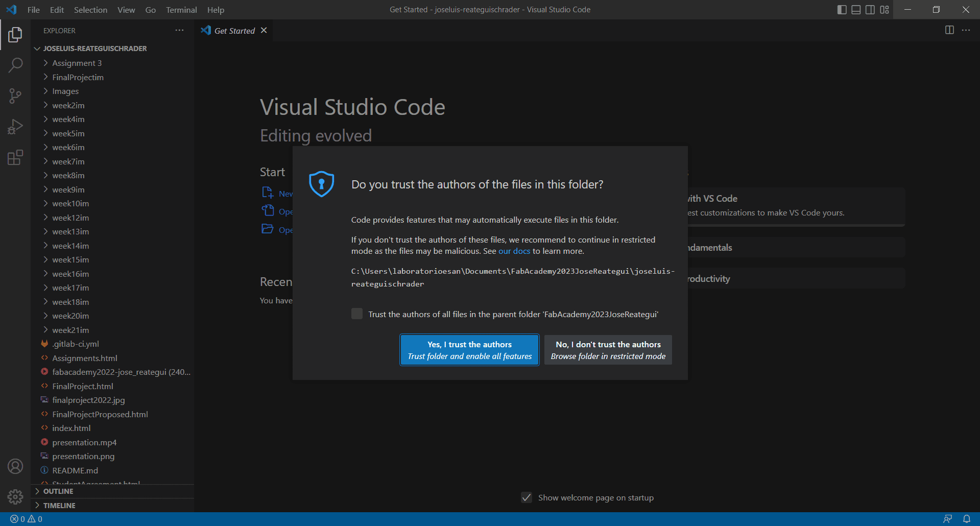
Task: Open the Manage gear icon
Action: click(x=15, y=497)
